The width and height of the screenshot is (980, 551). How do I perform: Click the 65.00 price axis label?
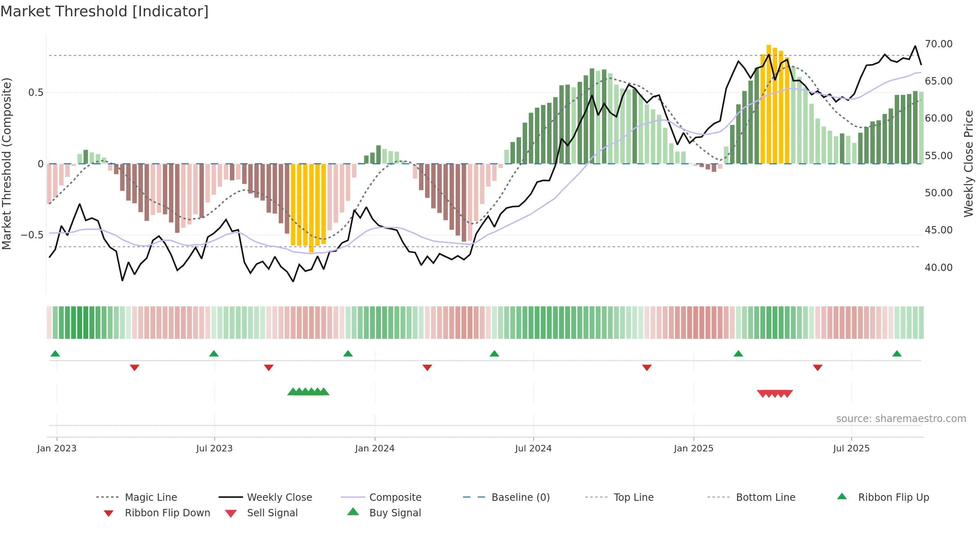[x=939, y=81]
